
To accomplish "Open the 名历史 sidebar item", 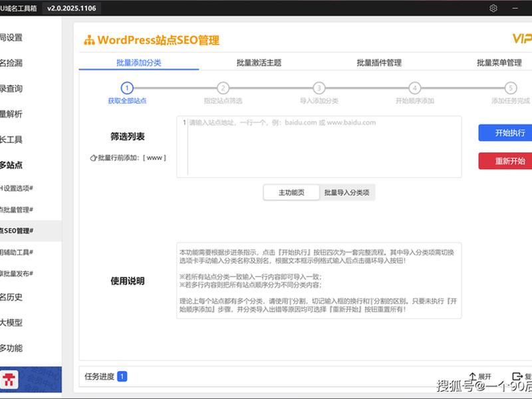I will point(11,297).
